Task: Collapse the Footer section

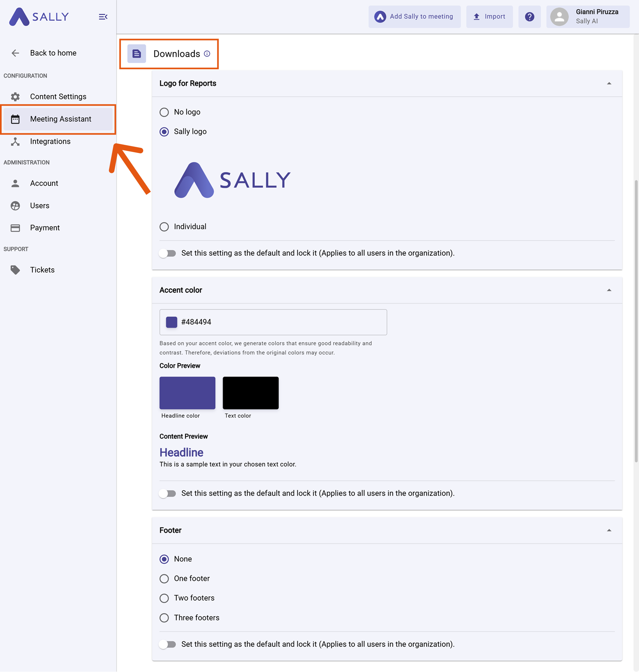Action: [x=609, y=530]
